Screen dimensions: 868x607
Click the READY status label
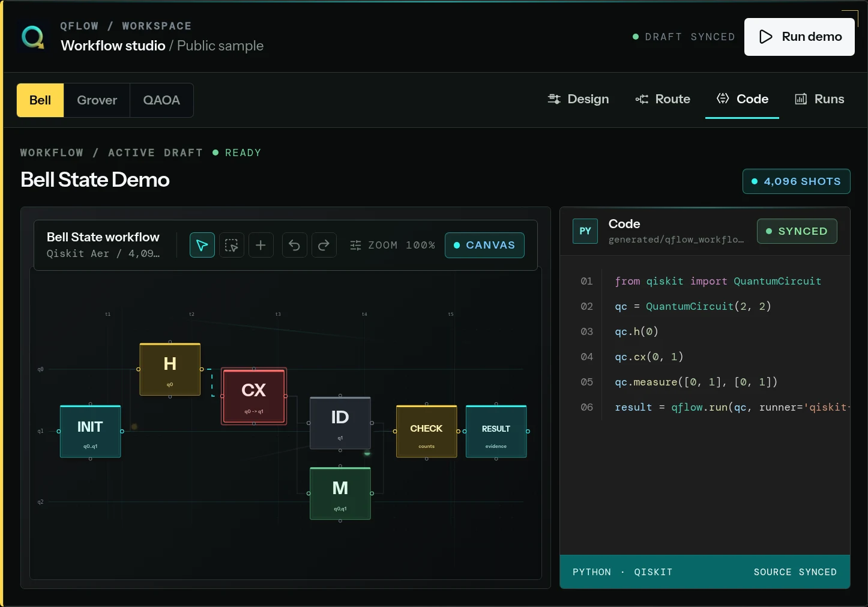click(x=243, y=153)
